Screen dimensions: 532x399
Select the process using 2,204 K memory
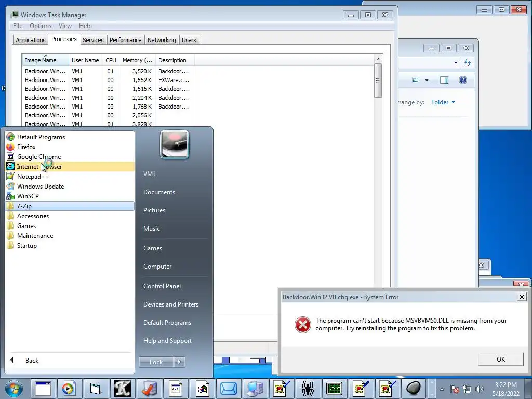(x=108, y=98)
